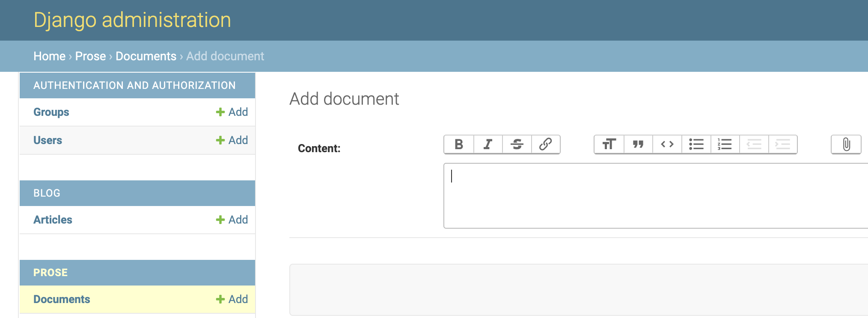Screen dimensions: 868x318
Task: Toggle italic formatting in editor toolbar
Action: pos(488,144)
